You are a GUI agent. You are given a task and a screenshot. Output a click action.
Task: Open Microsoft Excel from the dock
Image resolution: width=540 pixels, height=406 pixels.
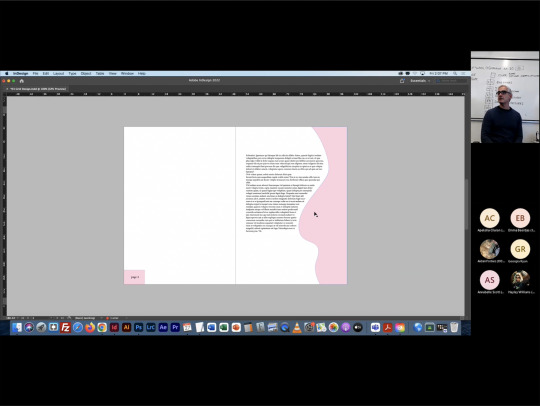pos(224,327)
